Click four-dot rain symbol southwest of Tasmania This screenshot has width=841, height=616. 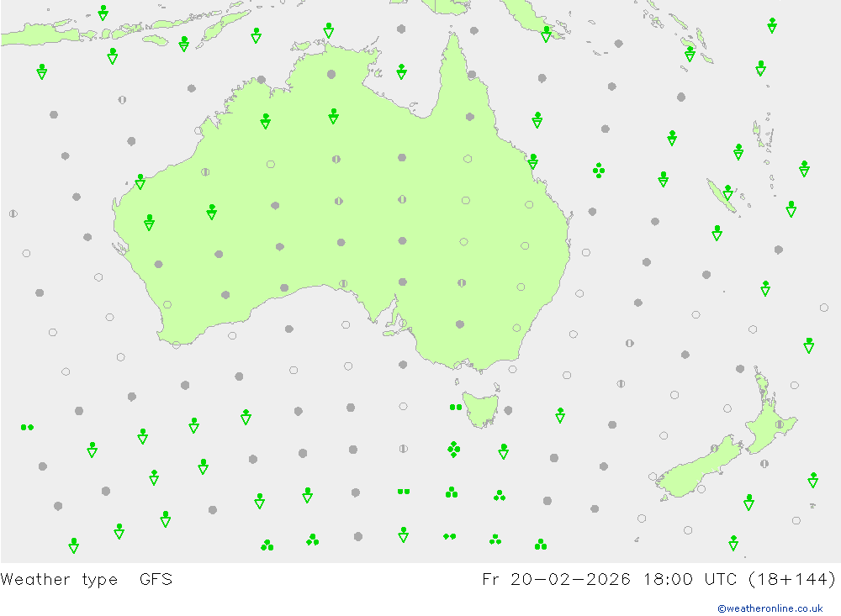pyautogui.click(x=453, y=450)
